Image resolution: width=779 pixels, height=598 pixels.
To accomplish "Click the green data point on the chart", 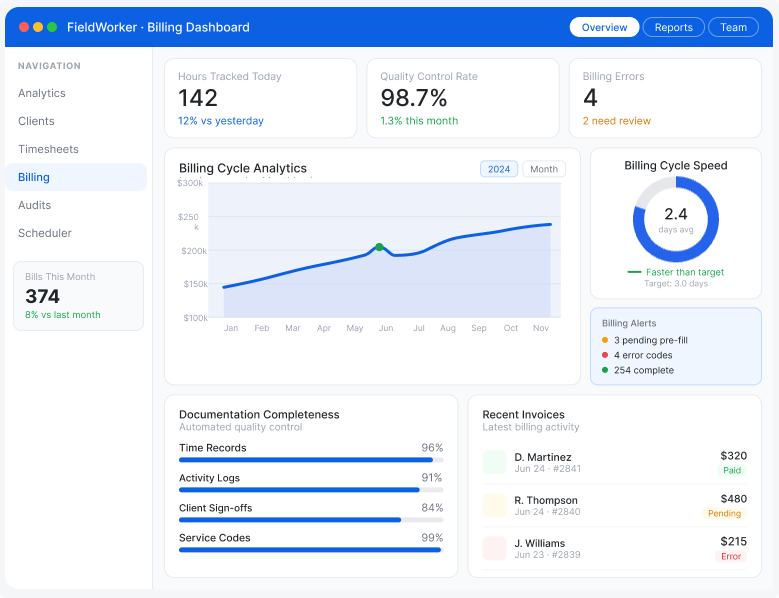I will coord(379,247).
